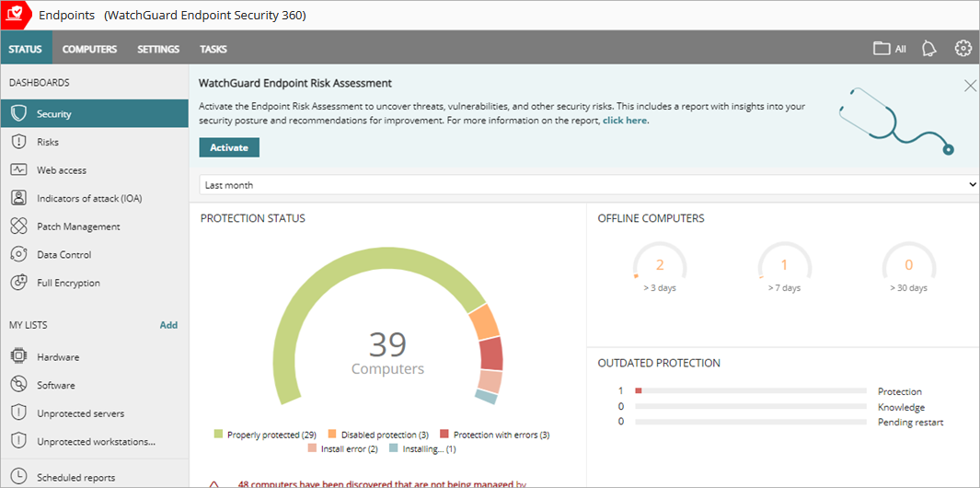Switch to the Tasks tab
The width and height of the screenshot is (980, 488).
pyautogui.click(x=213, y=49)
